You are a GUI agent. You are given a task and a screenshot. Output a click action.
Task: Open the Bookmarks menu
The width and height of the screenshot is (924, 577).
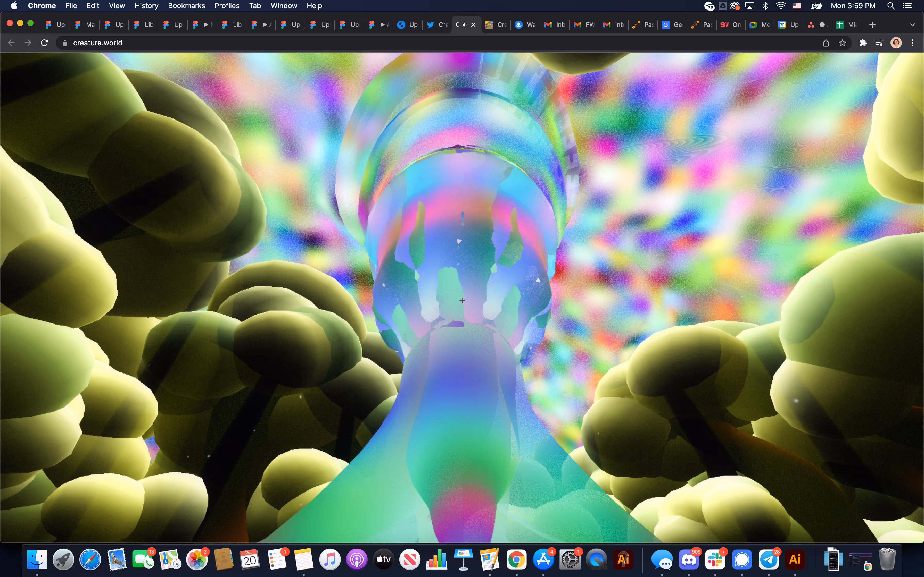[x=186, y=6]
